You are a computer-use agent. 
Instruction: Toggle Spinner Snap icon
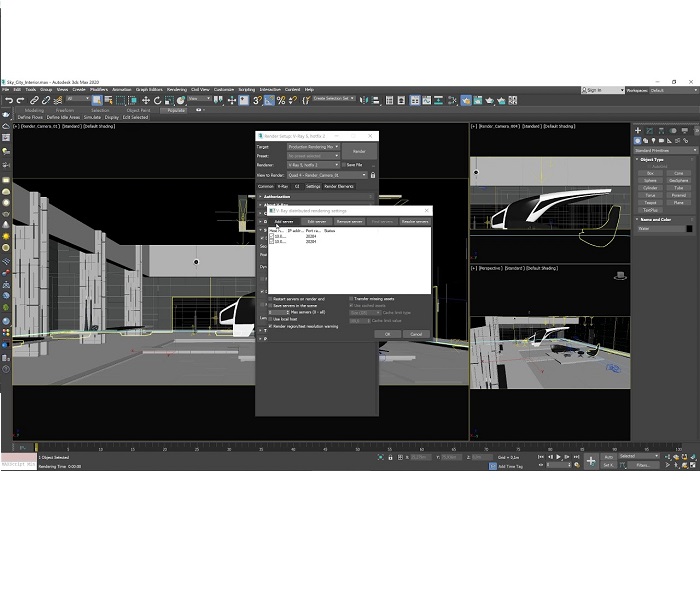293,100
